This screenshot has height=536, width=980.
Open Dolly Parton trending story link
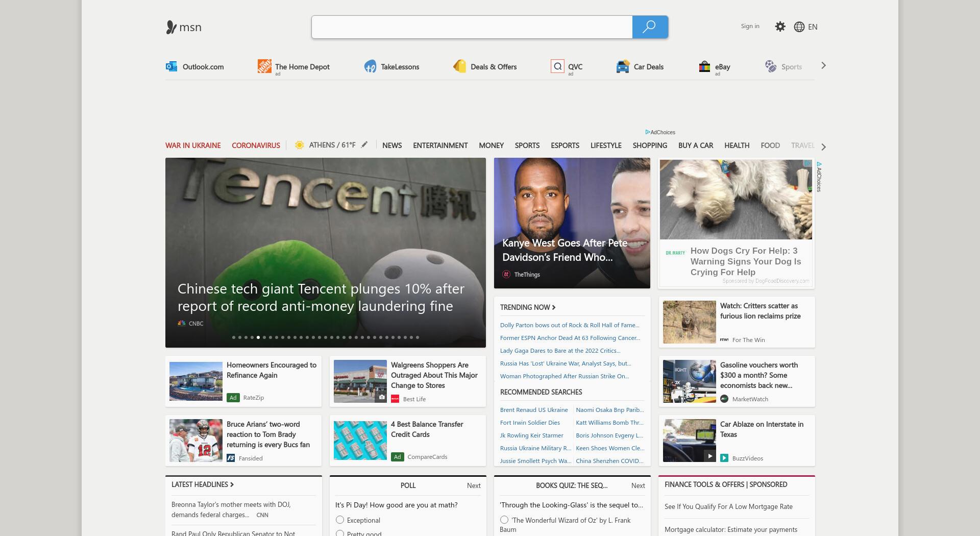570,325
